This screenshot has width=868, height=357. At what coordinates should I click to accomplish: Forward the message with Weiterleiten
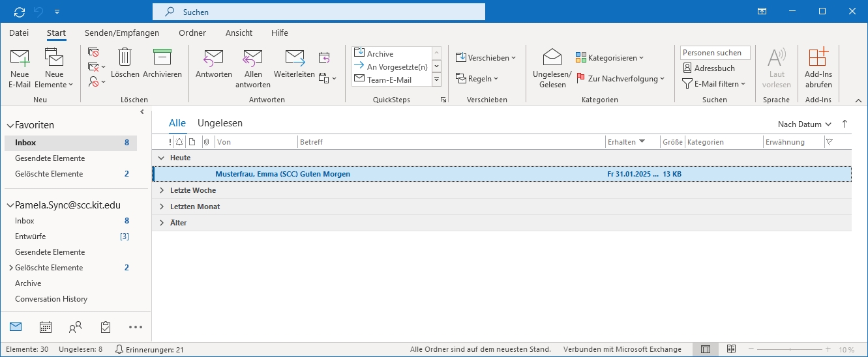coord(294,64)
